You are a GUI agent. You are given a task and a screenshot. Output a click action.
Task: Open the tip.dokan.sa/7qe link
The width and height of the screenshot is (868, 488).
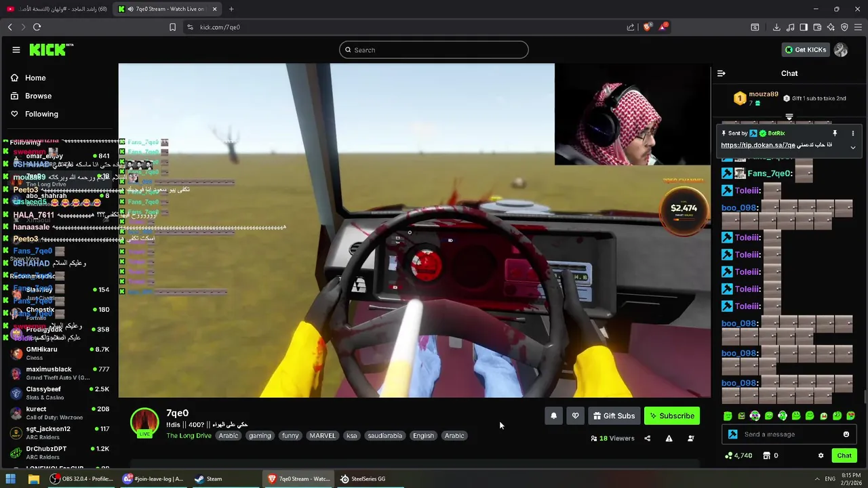pos(757,145)
